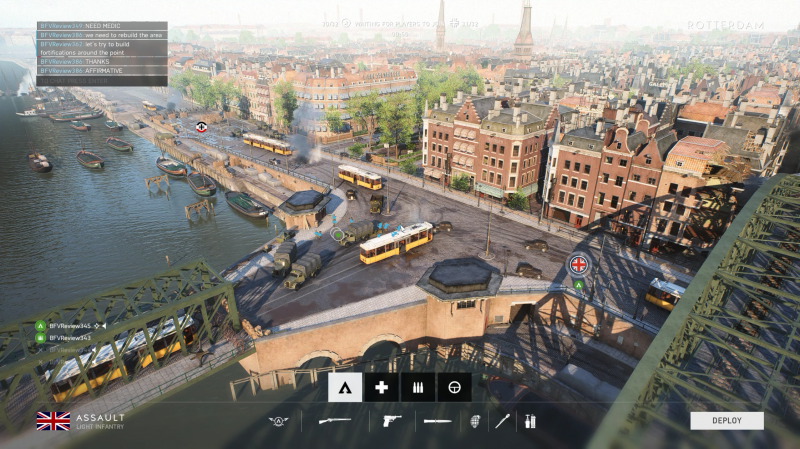The image size is (800, 449).
Task: Click the Assault icon beside BFVReview345
Action: coord(40,326)
